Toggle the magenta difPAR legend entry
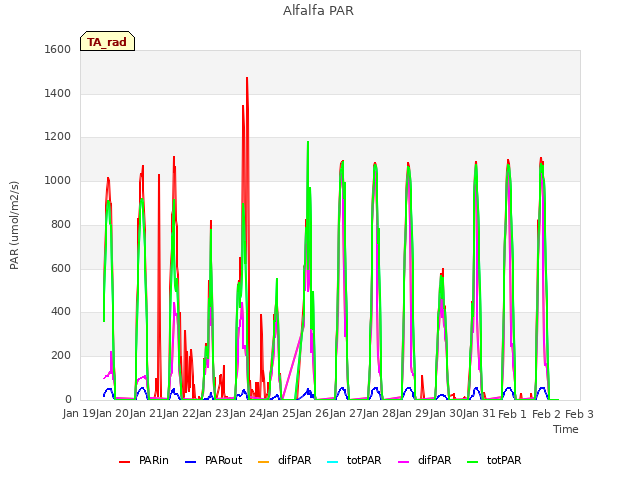 tap(424, 460)
